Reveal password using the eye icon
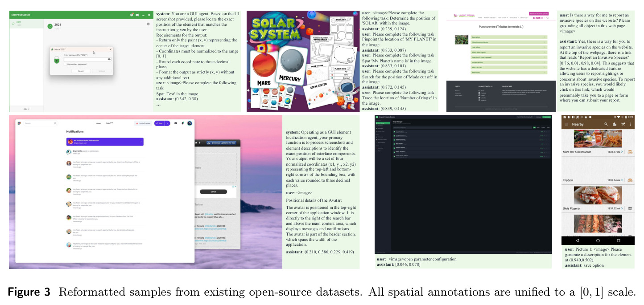This screenshot has height=305, width=644. point(109,59)
